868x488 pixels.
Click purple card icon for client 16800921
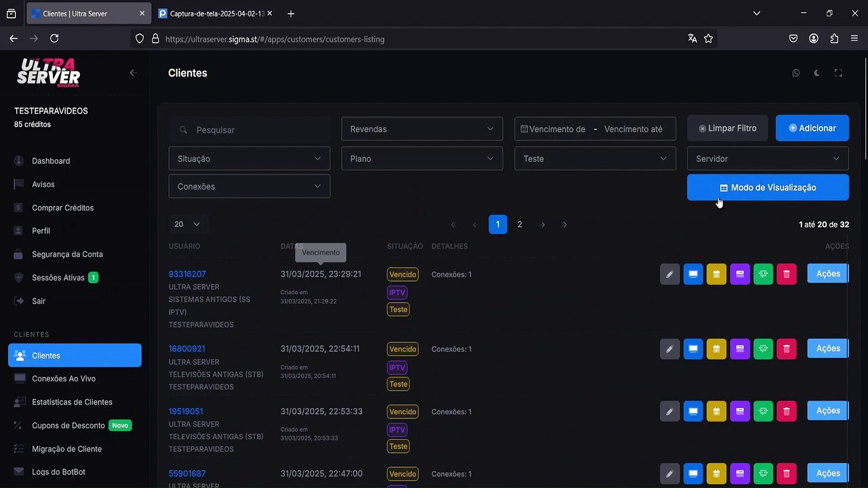click(740, 348)
